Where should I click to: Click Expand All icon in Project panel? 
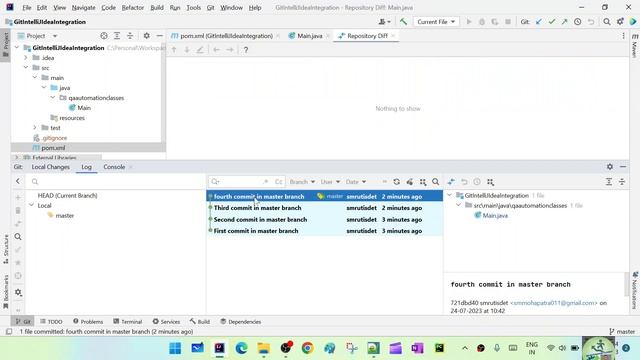tap(117, 36)
